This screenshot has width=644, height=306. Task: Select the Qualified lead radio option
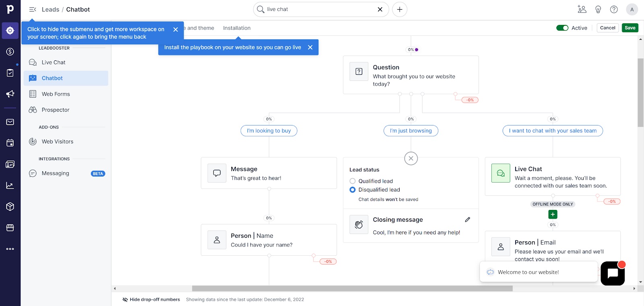click(353, 181)
